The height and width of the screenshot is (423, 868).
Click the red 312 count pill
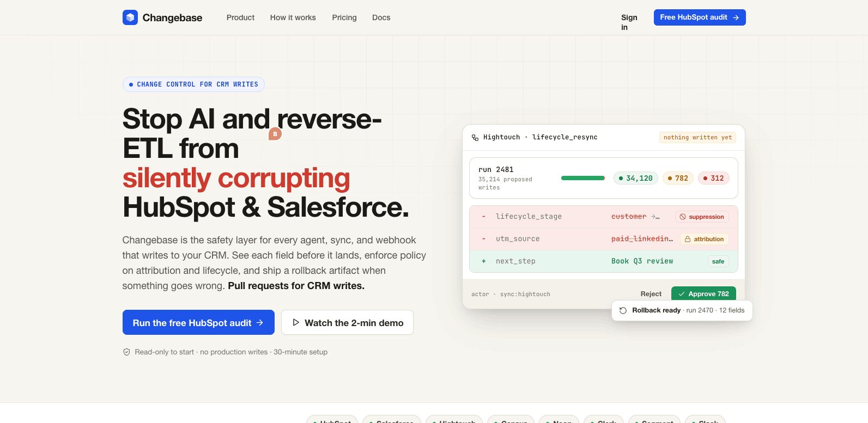point(714,178)
